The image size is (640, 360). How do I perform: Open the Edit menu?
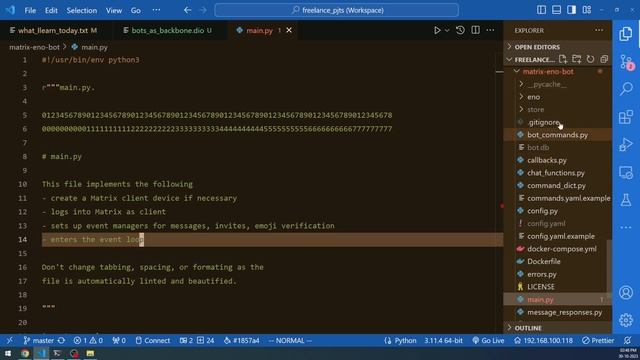point(51,10)
